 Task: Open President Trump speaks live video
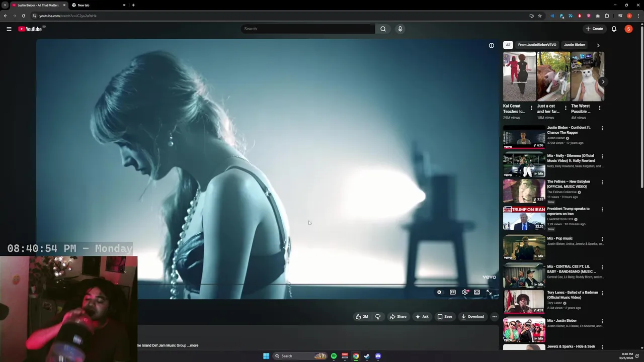coord(524,219)
